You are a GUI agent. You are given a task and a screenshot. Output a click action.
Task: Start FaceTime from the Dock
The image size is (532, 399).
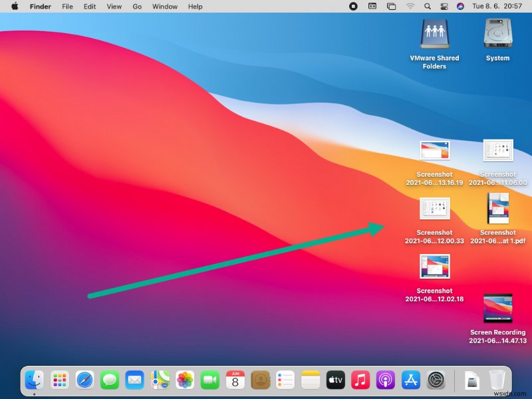tap(209, 380)
